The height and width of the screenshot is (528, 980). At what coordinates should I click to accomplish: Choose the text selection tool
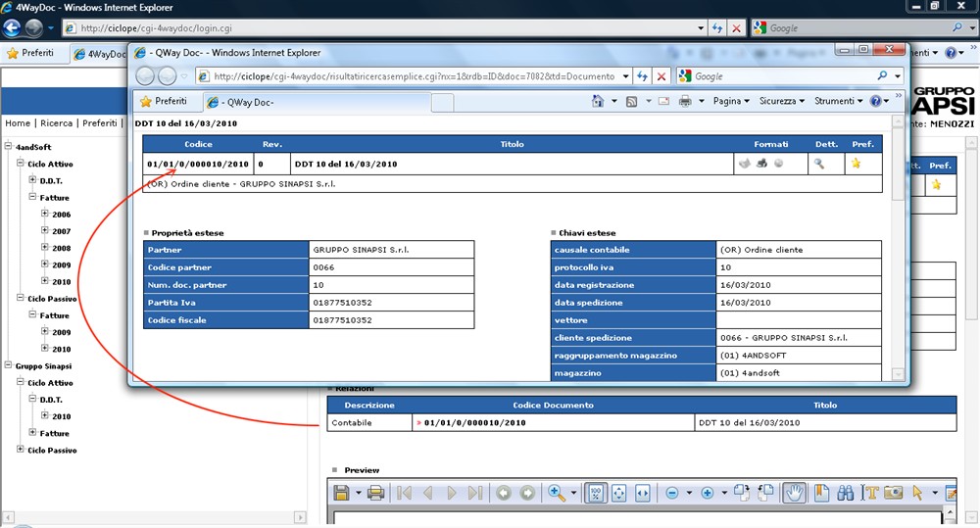tap(869, 493)
